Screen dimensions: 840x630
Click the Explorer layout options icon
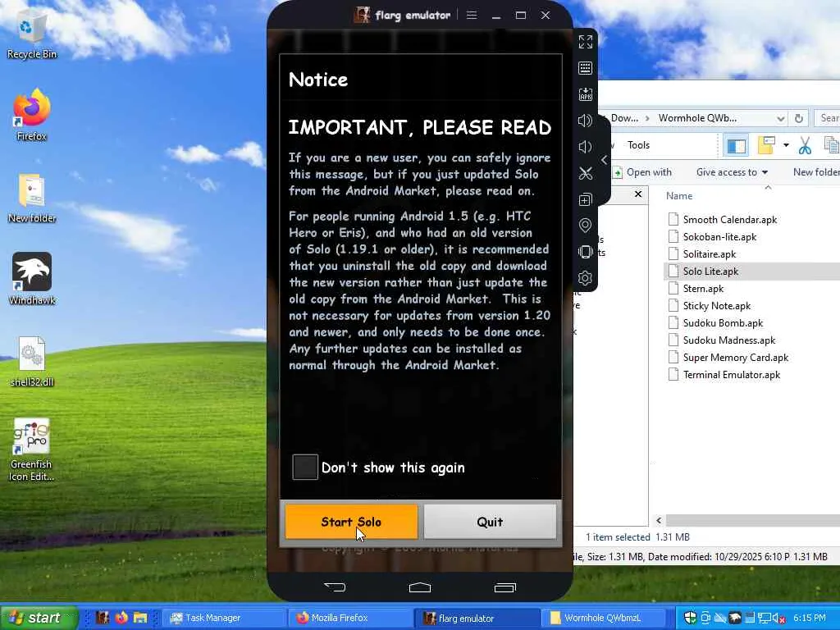[x=766, y=146]
